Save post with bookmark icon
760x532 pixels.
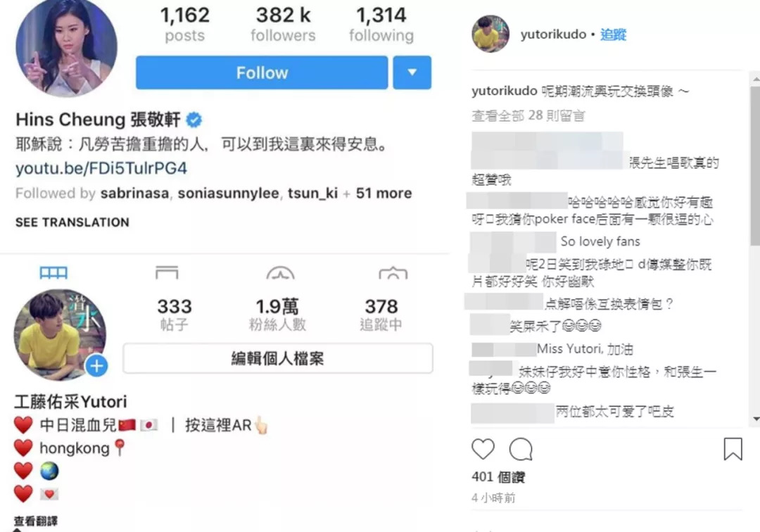pyautogui.click(x=733, y=449)
